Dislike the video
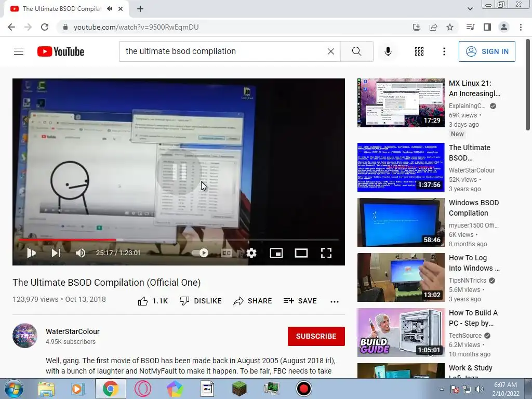This screenshot has width=532, height=399. (201, 301)
